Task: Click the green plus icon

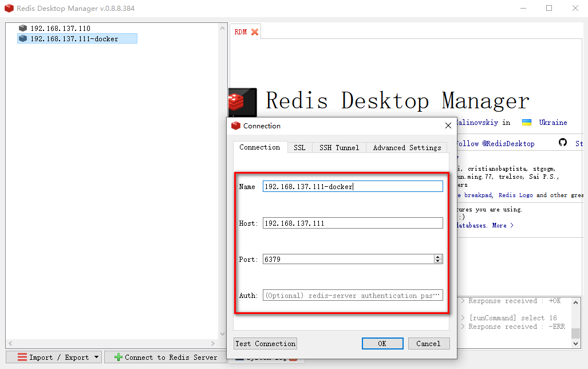Action: coord(118,358)
